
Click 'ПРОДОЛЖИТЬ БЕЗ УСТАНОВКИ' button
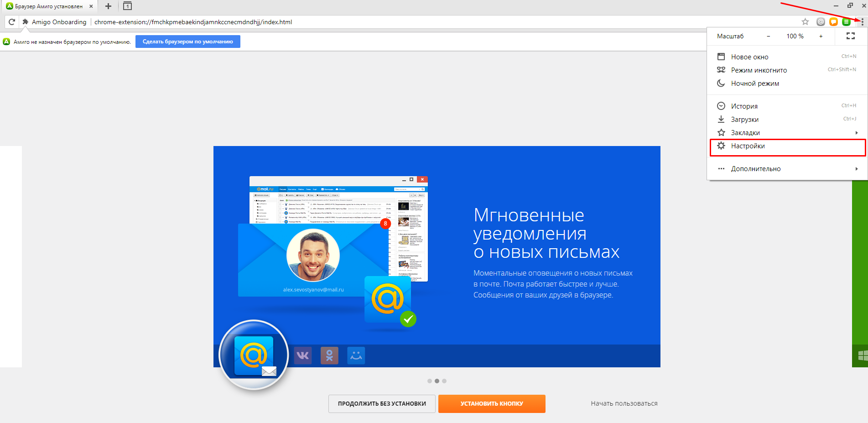382,404
